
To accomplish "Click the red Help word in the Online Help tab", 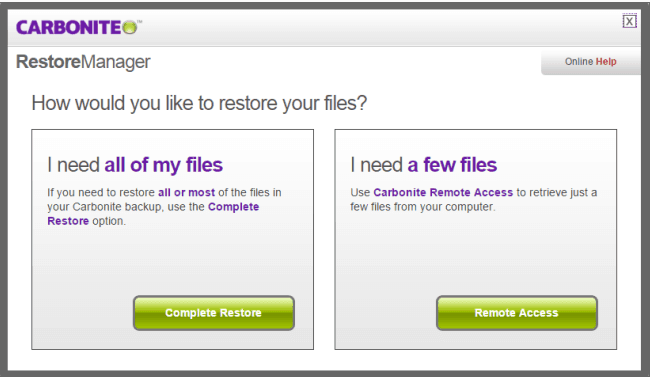I will [x=606, y=62].
